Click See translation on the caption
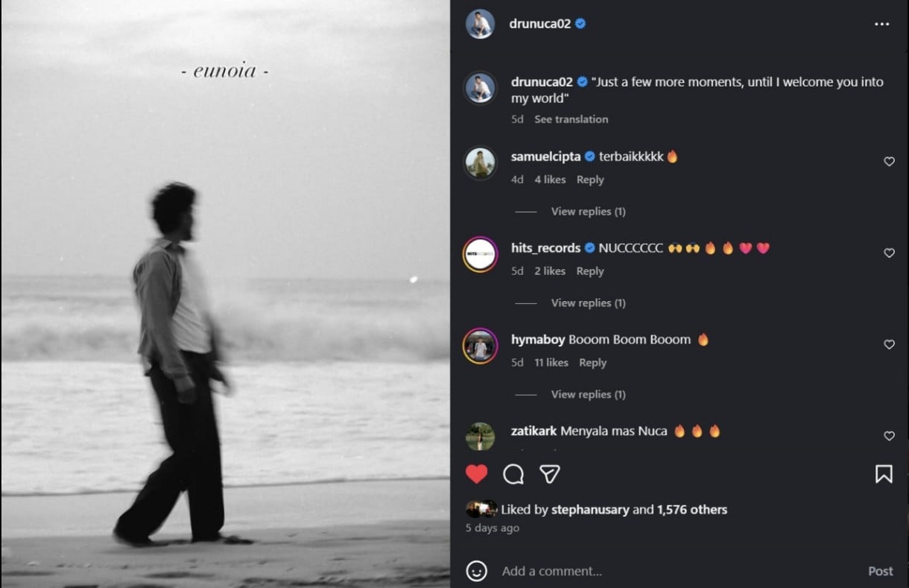The height and width of the screenshot is (588, 909). 571,118
